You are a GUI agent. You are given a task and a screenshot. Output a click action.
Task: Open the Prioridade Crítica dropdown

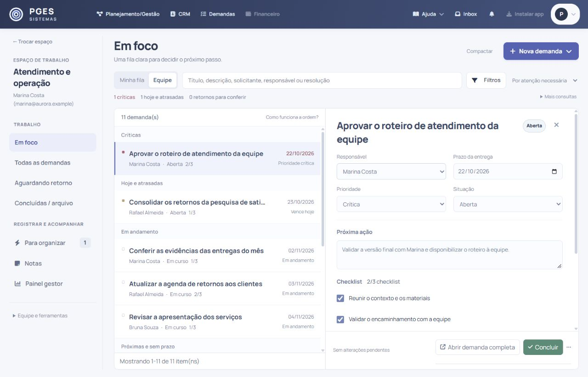(x=391, y=204)
